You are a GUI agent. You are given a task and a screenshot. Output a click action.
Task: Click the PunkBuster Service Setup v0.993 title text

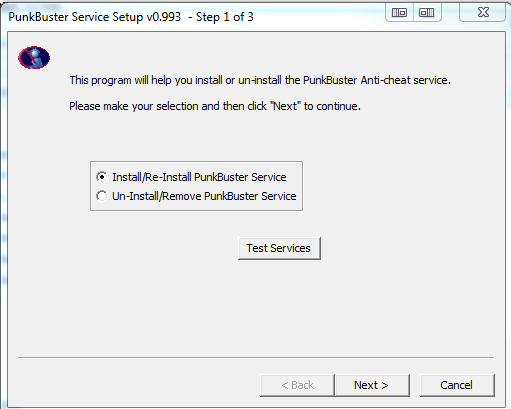coord(95,17)
